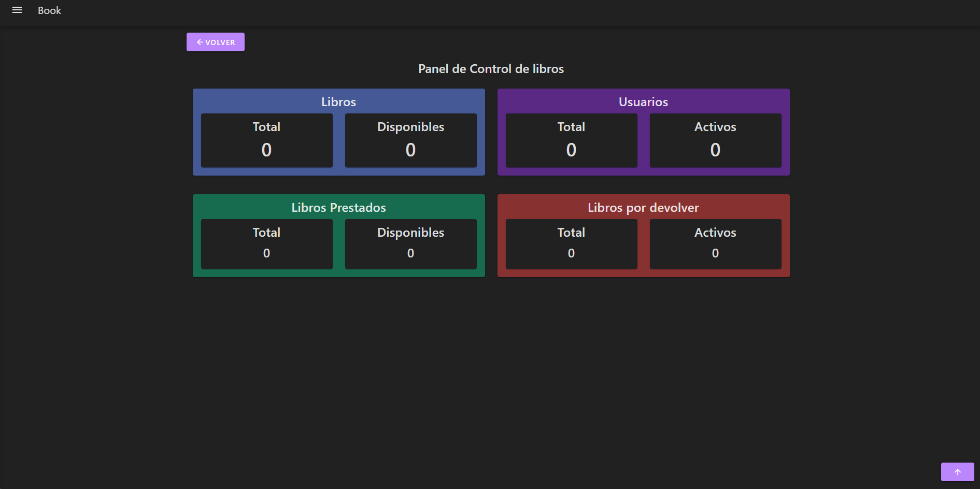The image size is (980, 489).
Task: Open Libros por devolver Activos card
Action: click(716, 244)
